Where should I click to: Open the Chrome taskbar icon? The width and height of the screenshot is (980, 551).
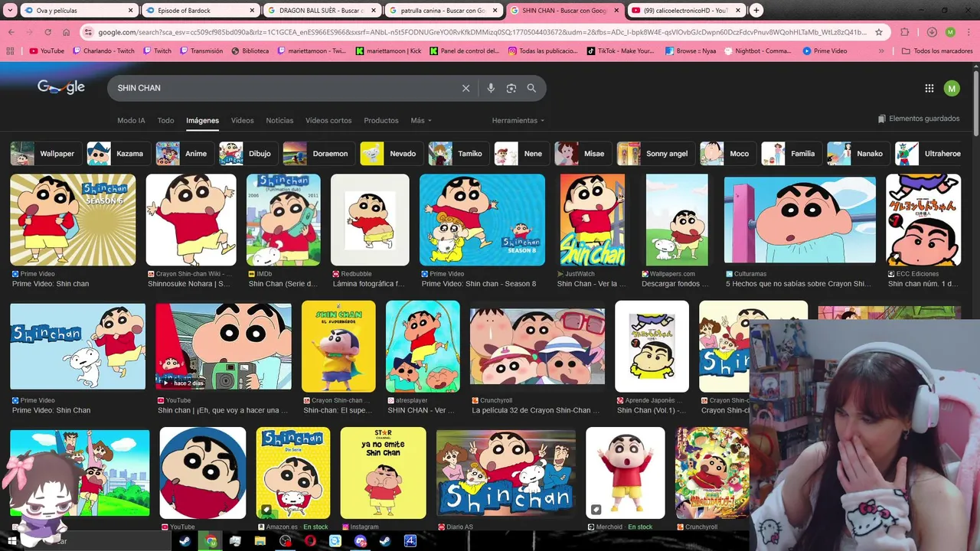(211, 541)
